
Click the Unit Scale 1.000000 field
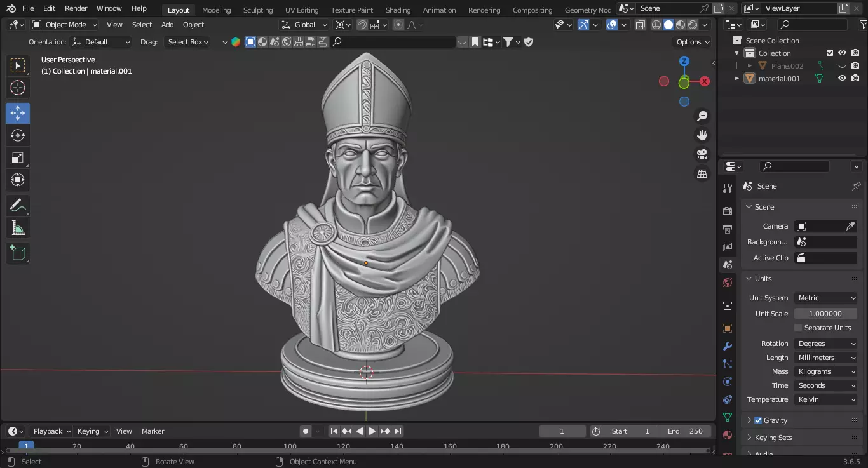[825, 314]
